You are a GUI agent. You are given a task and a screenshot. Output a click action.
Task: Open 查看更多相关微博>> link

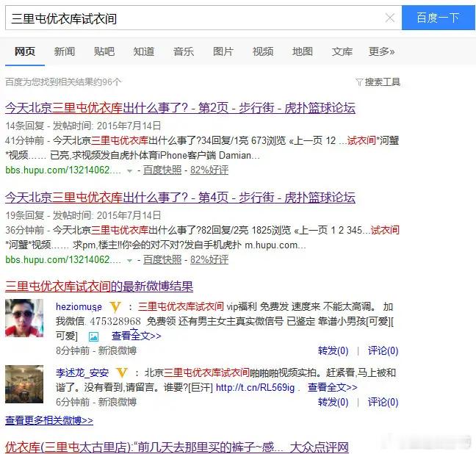[x=49, y=421]
